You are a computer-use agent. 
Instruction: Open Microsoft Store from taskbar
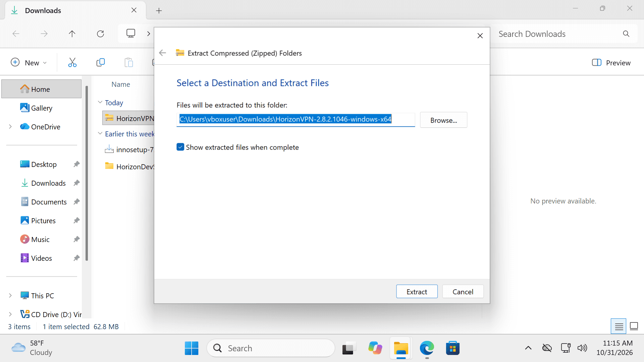(x=452, y=348)
